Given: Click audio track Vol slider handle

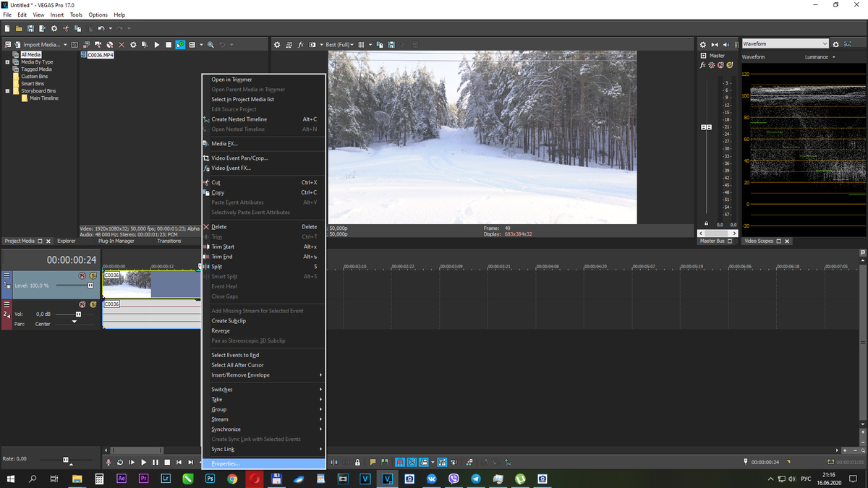Looking at the screenshot, I should 78,314.
